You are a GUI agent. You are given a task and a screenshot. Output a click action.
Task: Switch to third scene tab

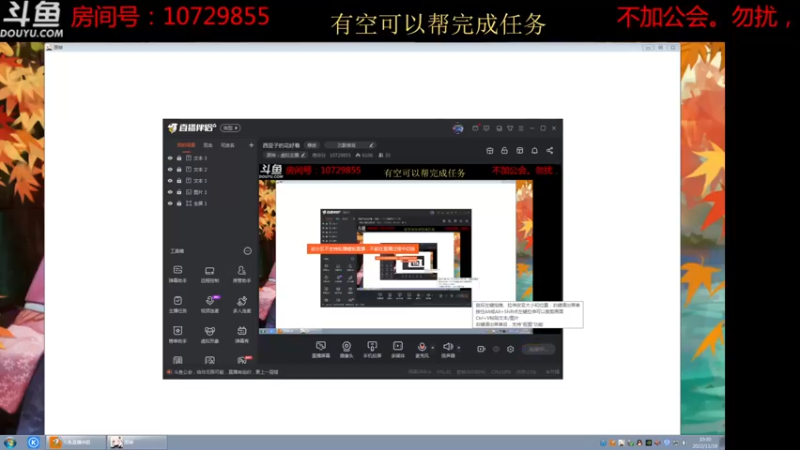click(228, 145)
